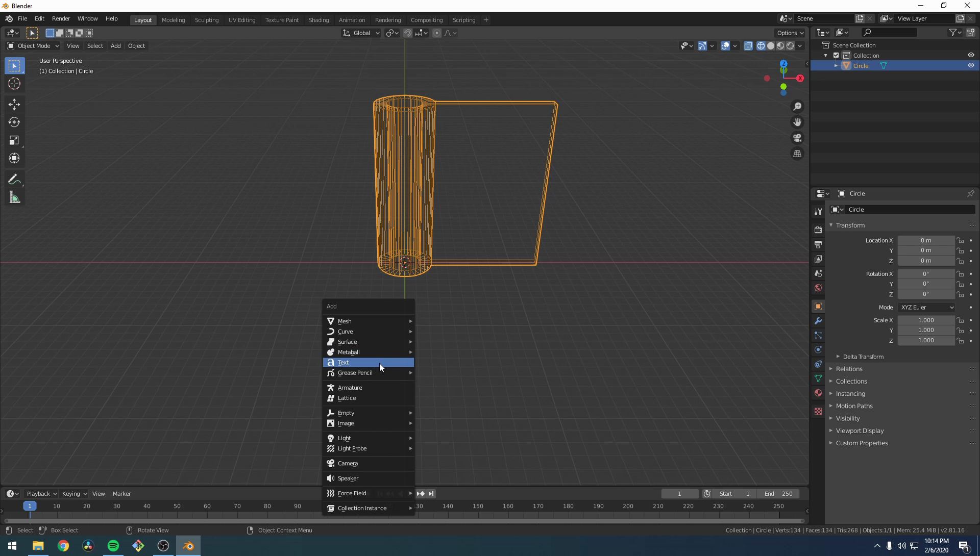Image resolution: width=980 pixels, height=556 pixels.
Task: Open Object Mode dropdown
Action: pyautogui.click(x=33, y=46)
